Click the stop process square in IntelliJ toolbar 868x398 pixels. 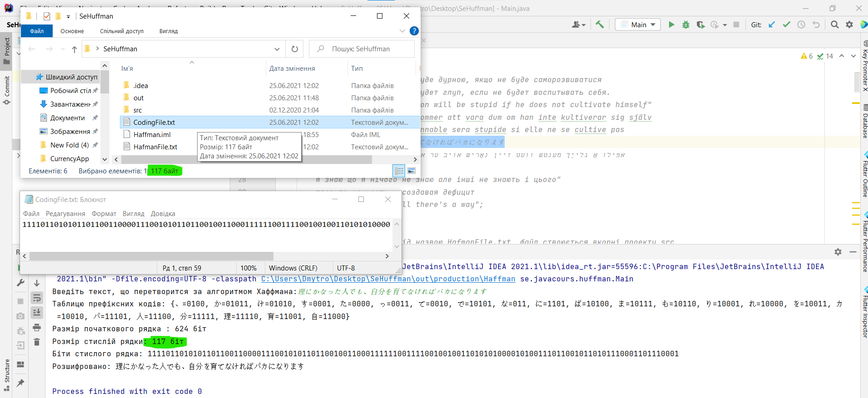pyautogui.click(x=736, y=25)
